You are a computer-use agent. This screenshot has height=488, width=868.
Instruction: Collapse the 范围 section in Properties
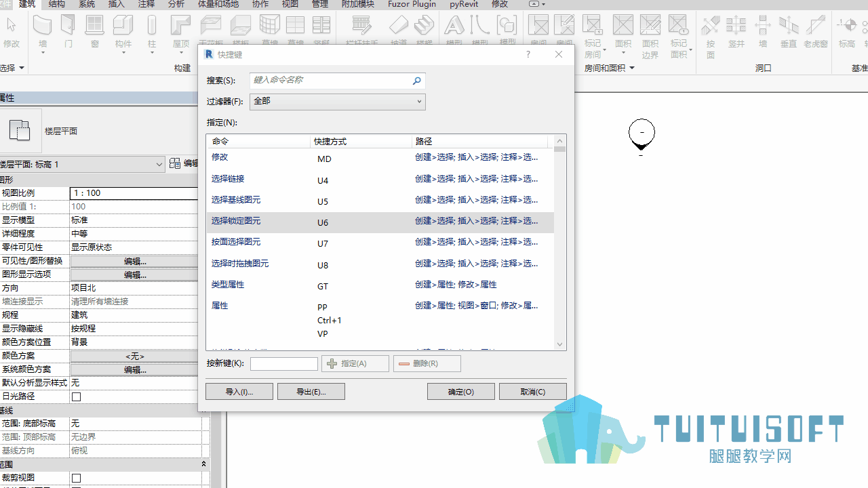(x=203, y=464)
